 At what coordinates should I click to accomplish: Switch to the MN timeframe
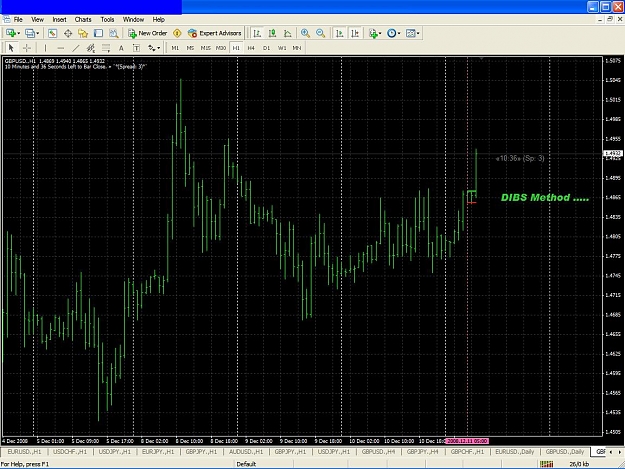[x=297, y=48]
